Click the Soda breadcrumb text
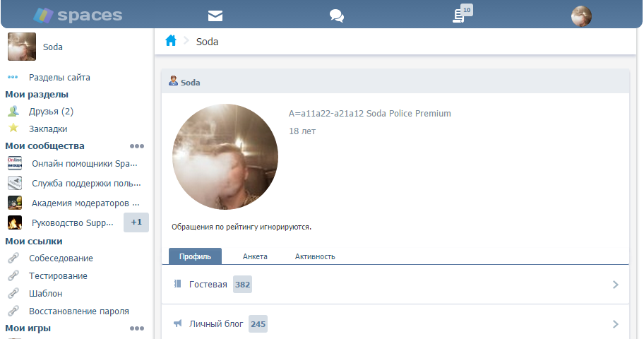The height and width of the screenshot is (339, 644). 207,42
